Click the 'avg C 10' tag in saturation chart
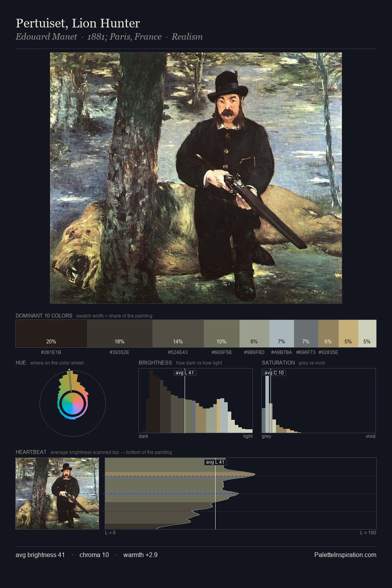 [x=274, y=373]
